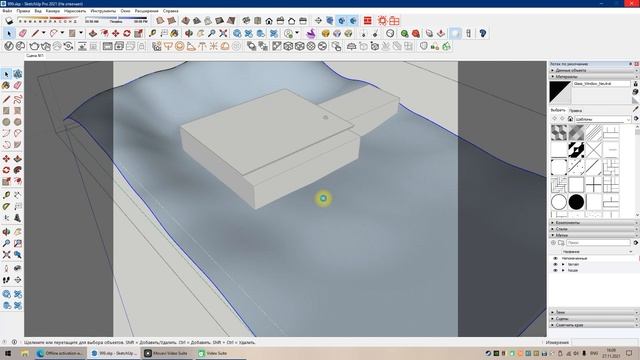The image size is (640, 360).
Task: Open the Arc tool dropdown arrow
Action: [62, 33]
